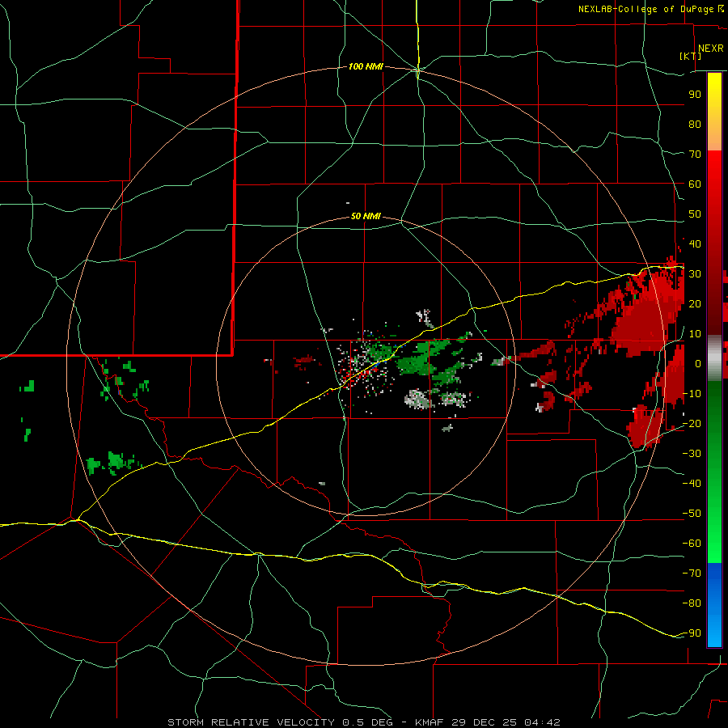Click the "0" scale value

698,364
